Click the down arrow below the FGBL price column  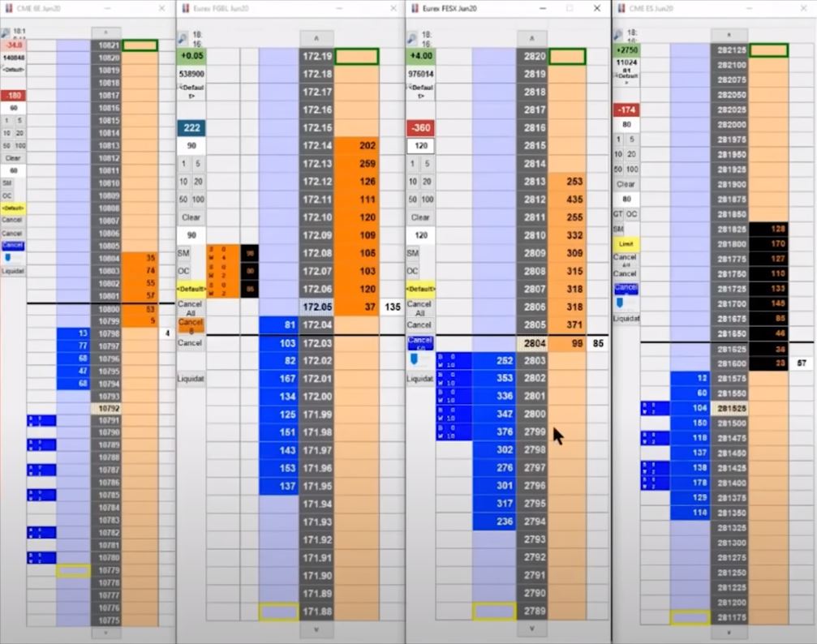[316, 629]
